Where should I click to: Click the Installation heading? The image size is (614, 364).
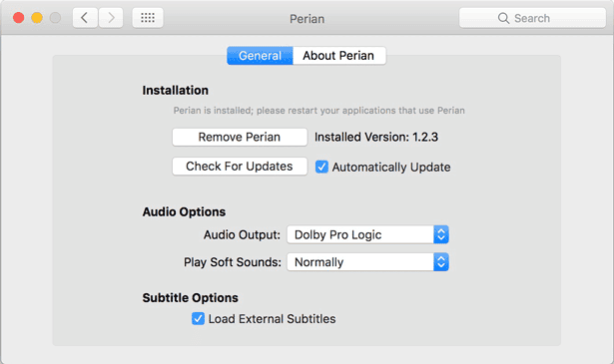point(176,91)
